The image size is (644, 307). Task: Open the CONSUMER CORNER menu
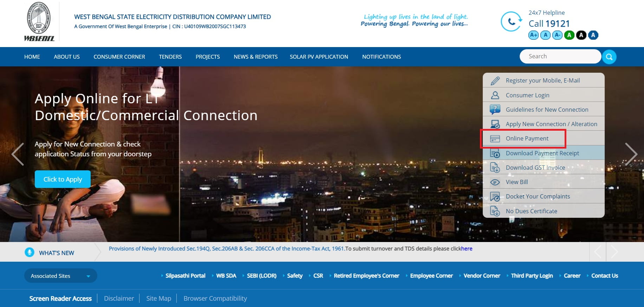(x=119, y=57)
